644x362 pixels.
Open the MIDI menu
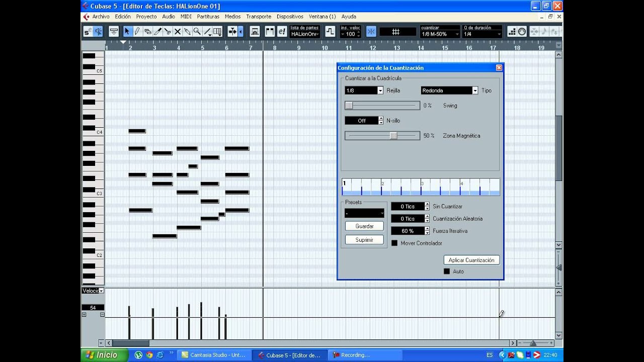point(186,17)
